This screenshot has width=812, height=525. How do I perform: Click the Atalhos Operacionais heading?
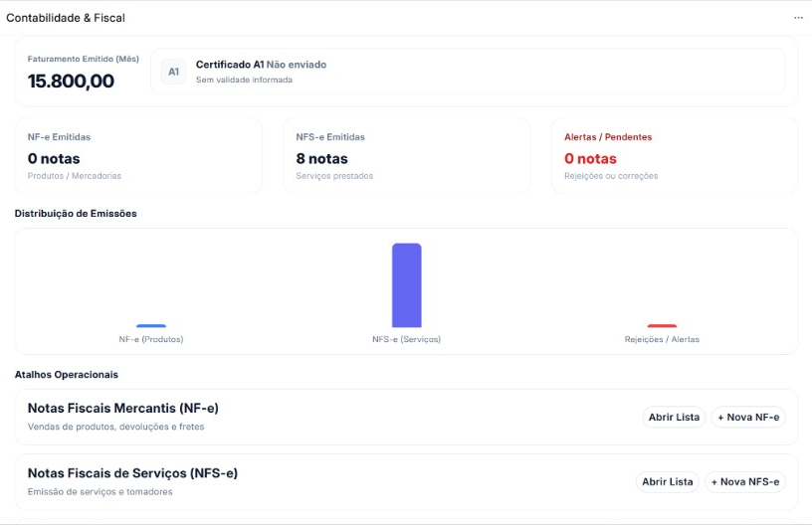[x=67, y=375]
